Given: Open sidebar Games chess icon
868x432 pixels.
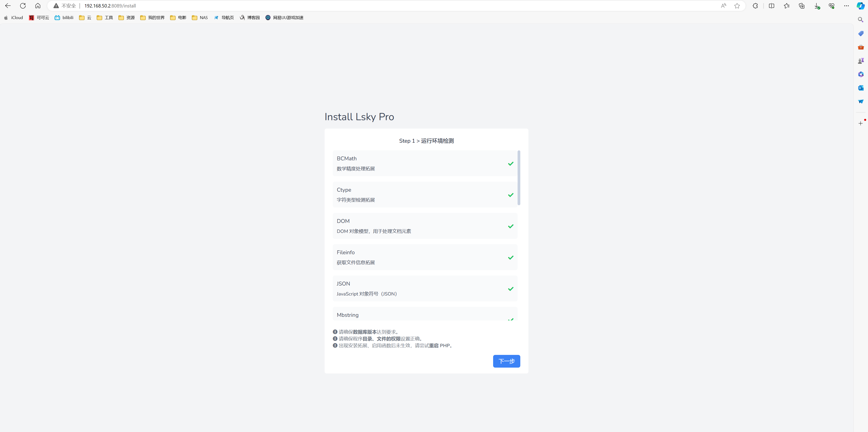Looking at the screenshot, I should click(x=861, y=61).
